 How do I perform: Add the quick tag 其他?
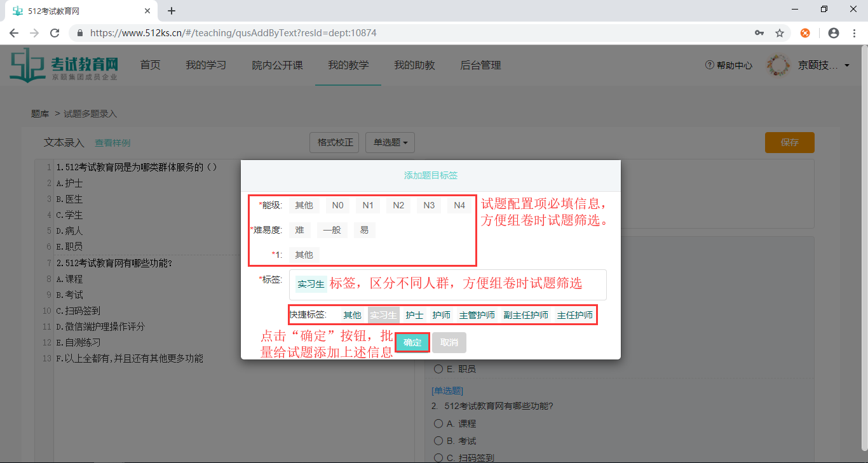[352, 315]
